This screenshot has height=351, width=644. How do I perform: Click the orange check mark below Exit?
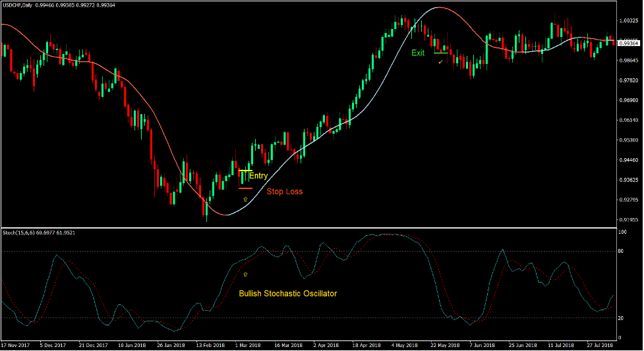pos(440,62)
